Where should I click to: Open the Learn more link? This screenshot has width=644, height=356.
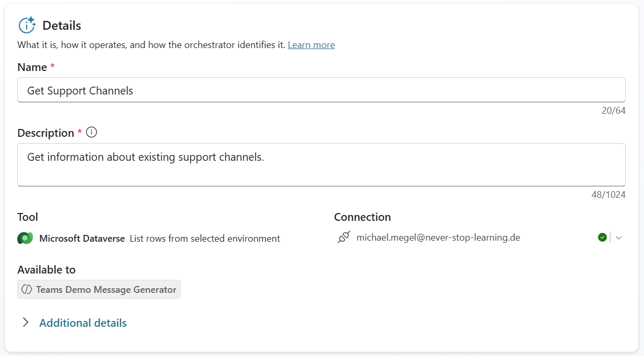311,45
